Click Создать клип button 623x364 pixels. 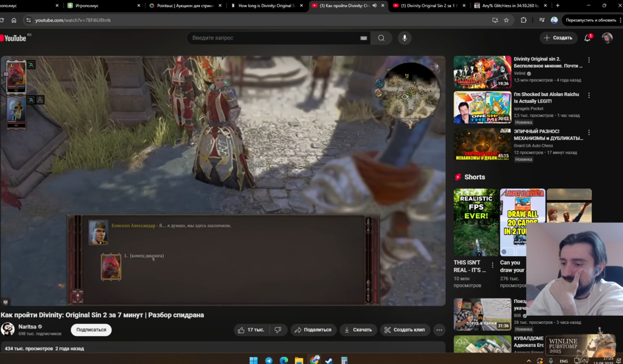(405, 330)
